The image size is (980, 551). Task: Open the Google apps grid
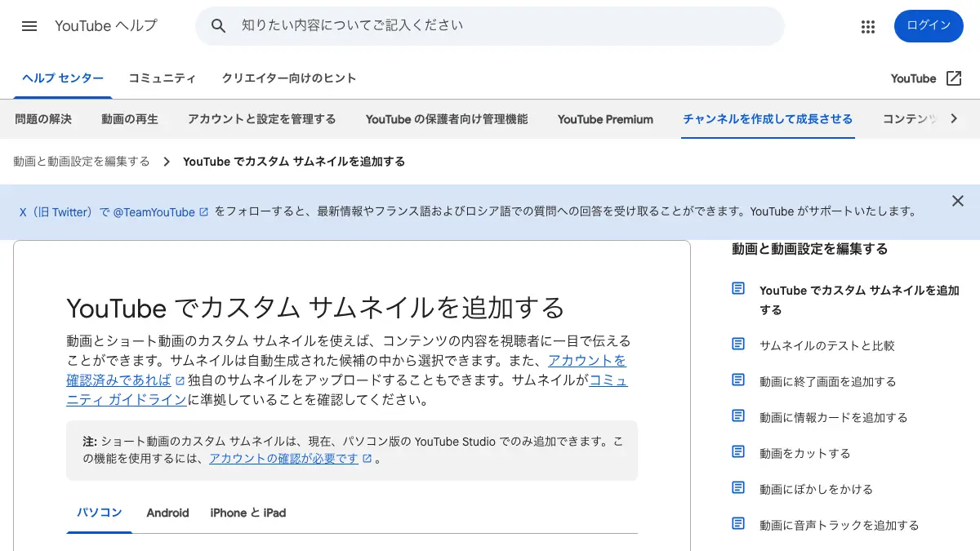[x=868, y=26]
